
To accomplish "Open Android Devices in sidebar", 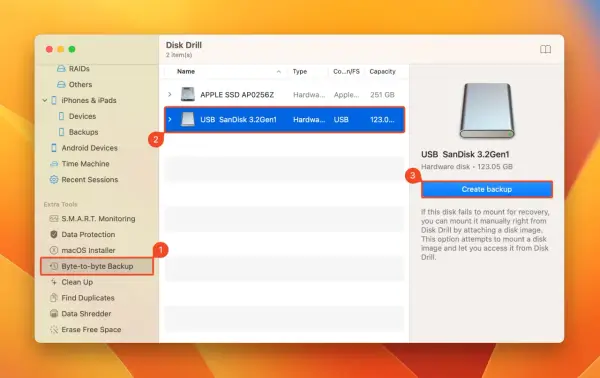I will tap(90, 148).
